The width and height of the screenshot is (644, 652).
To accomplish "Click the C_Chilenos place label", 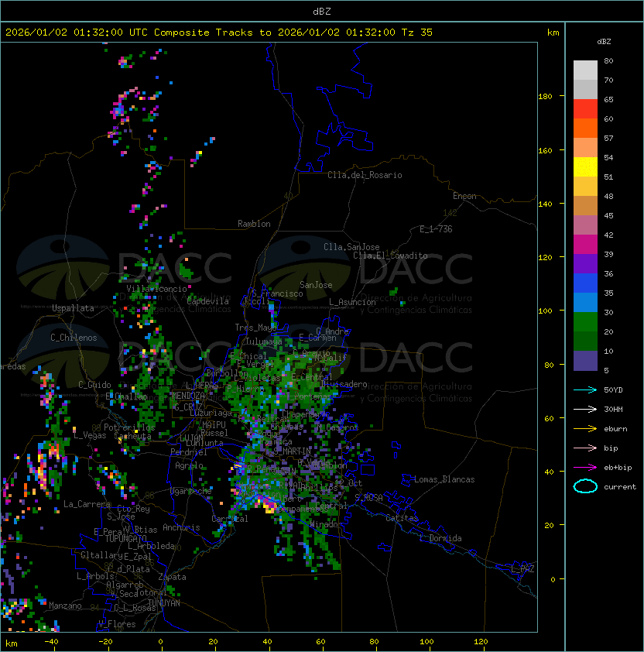I will point(74,338).
